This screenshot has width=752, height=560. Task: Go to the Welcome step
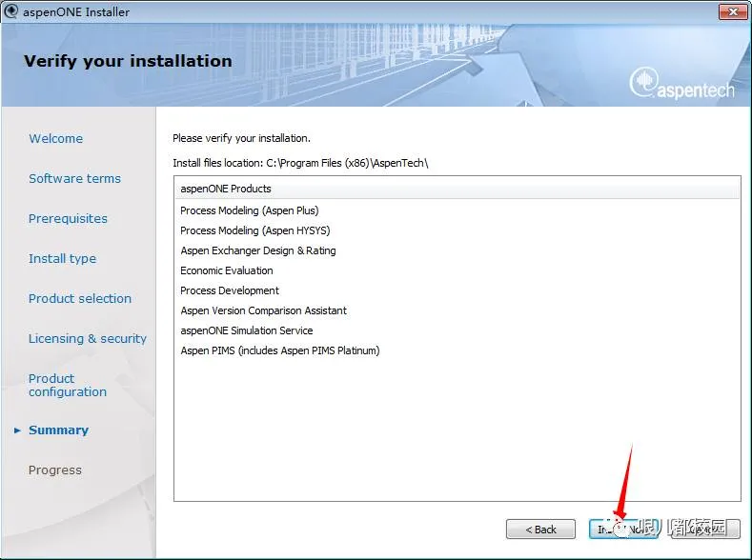click(x=55, y=138)
